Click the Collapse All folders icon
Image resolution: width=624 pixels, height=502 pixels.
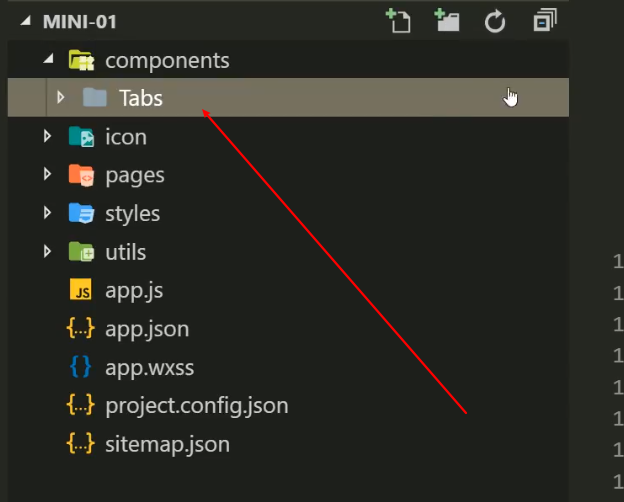click(544, 20)
